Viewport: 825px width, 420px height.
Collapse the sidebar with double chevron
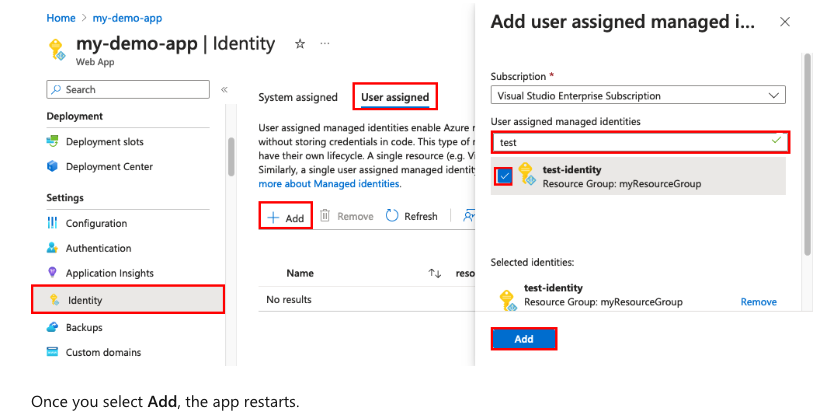224,89
